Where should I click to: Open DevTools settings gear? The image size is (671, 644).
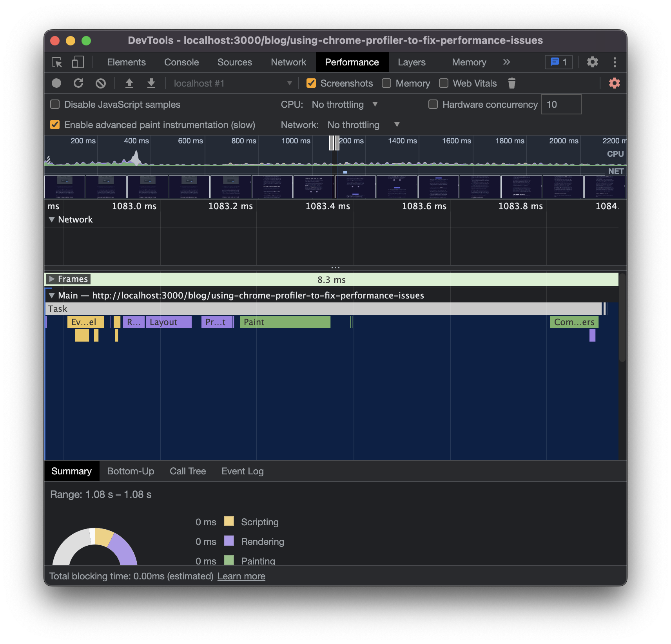click(x=593, y=62)
